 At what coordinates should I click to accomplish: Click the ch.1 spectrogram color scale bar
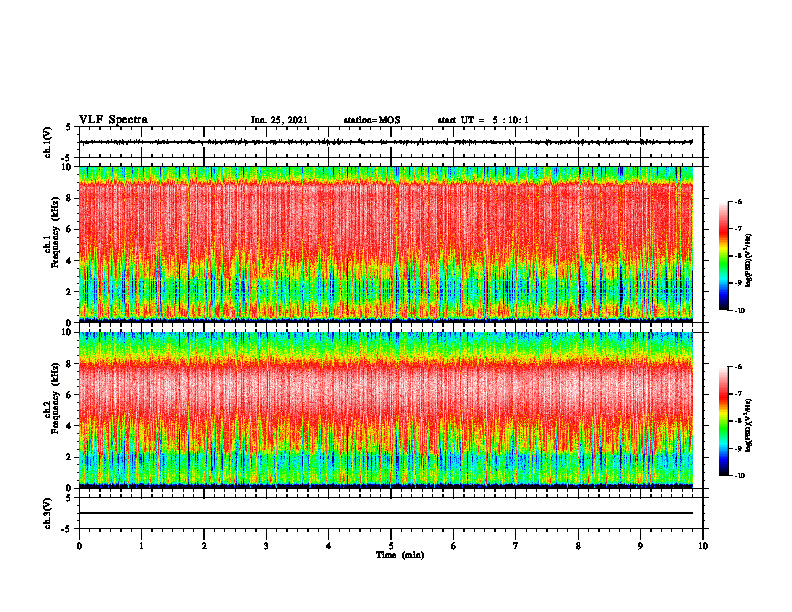tap(723, 256)
